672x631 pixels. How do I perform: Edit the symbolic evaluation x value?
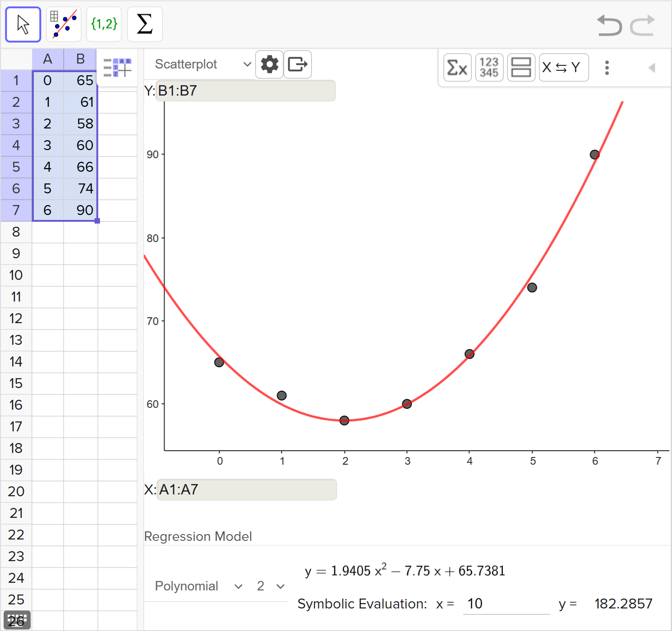click(506, 604)
